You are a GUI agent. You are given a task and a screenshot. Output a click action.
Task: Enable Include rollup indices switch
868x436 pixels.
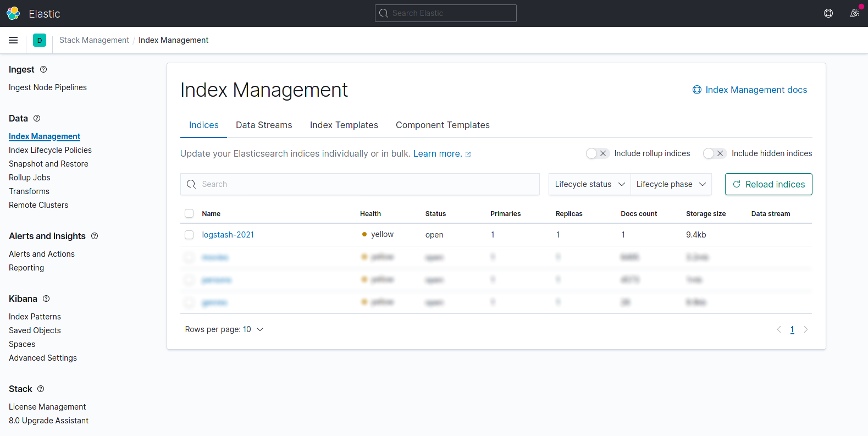coord(598,153)
